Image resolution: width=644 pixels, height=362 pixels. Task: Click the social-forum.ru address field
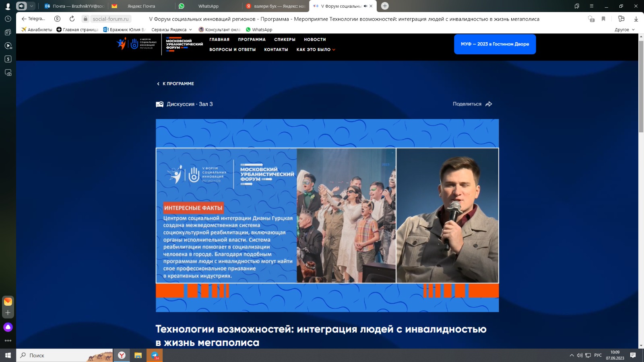[x=111, y=19]
